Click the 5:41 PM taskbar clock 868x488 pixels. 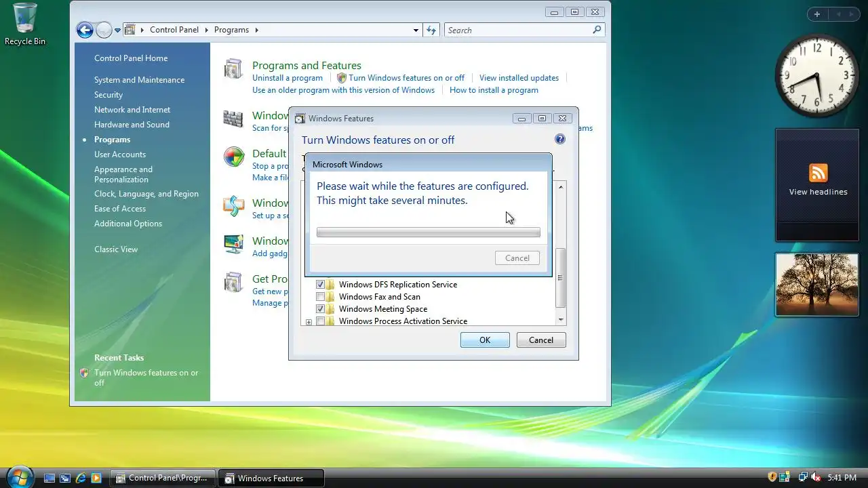(842, 478)
